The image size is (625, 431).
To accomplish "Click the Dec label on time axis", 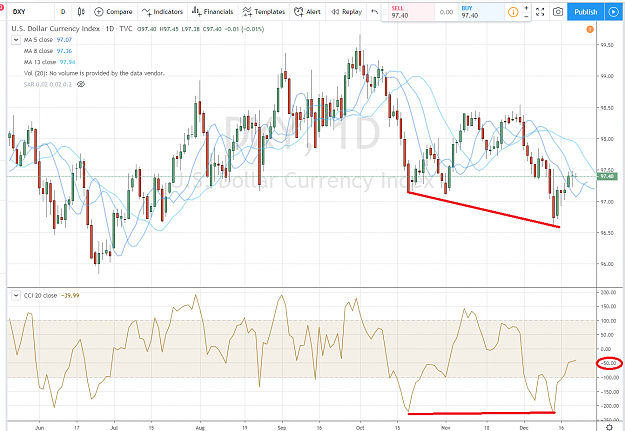I will point(524,427).
